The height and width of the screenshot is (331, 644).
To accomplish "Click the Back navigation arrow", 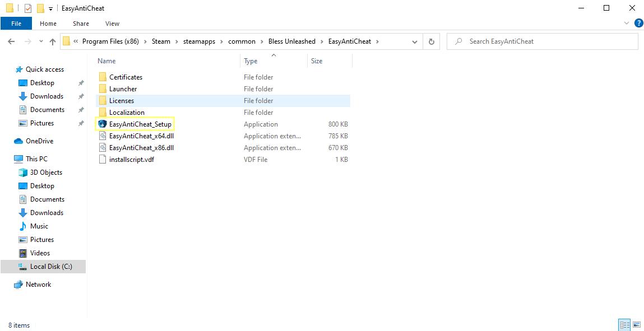I will [11, 41].
